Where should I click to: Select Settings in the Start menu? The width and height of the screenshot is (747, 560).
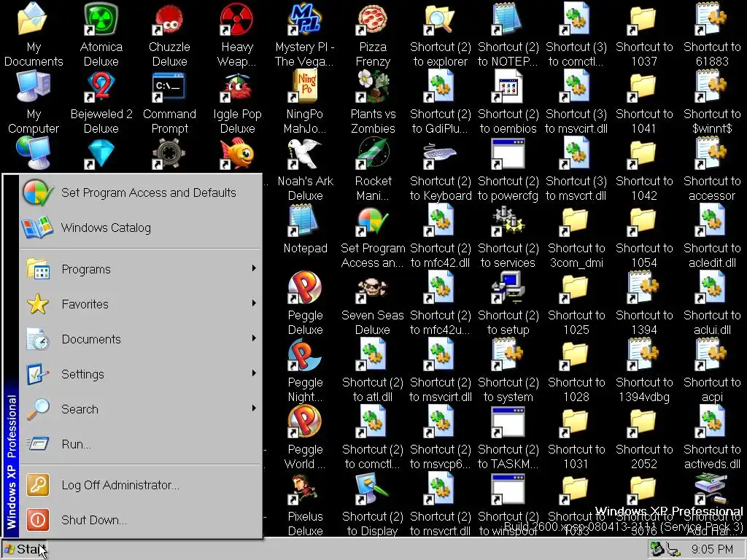[141, 374]
